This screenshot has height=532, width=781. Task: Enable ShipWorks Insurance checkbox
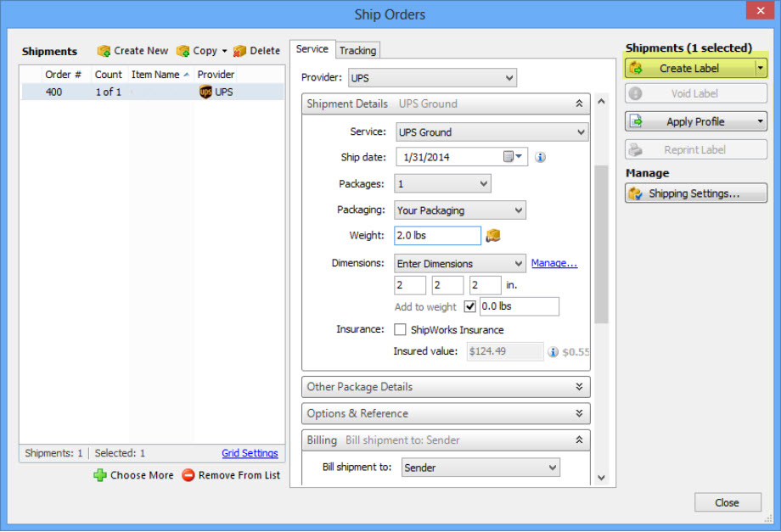(x=400, y=329)
